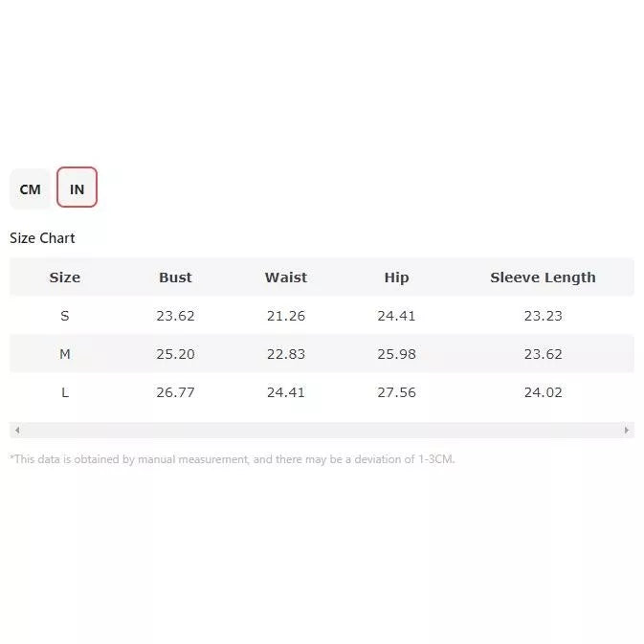Switch units to CM
This screenshot has width=644, height=644.
(x=30, y=189)
